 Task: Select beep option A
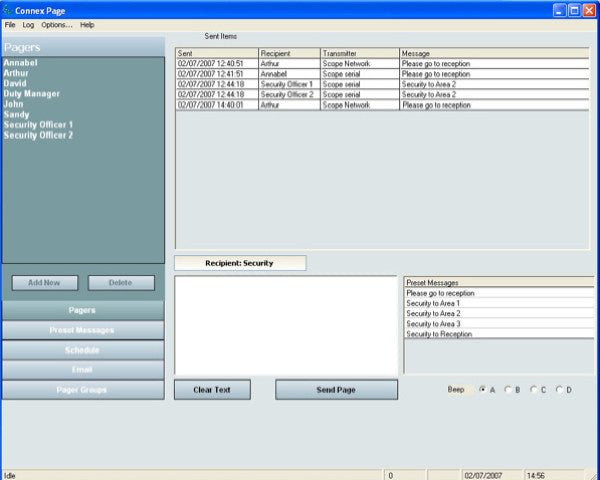[x=483, y=389]
